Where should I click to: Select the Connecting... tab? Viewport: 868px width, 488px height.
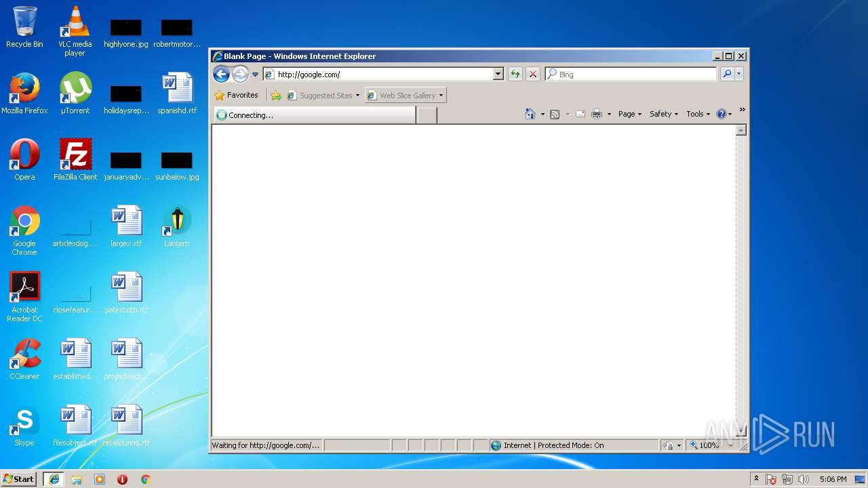[x=315, y=115]
